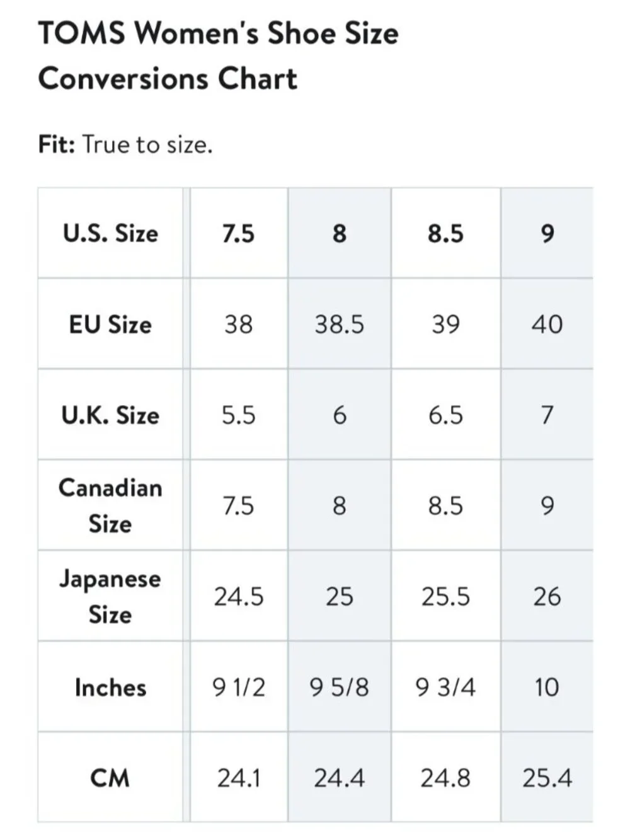Select the U.S. Size row header
630x840 pixels.
tap(110, 233)
